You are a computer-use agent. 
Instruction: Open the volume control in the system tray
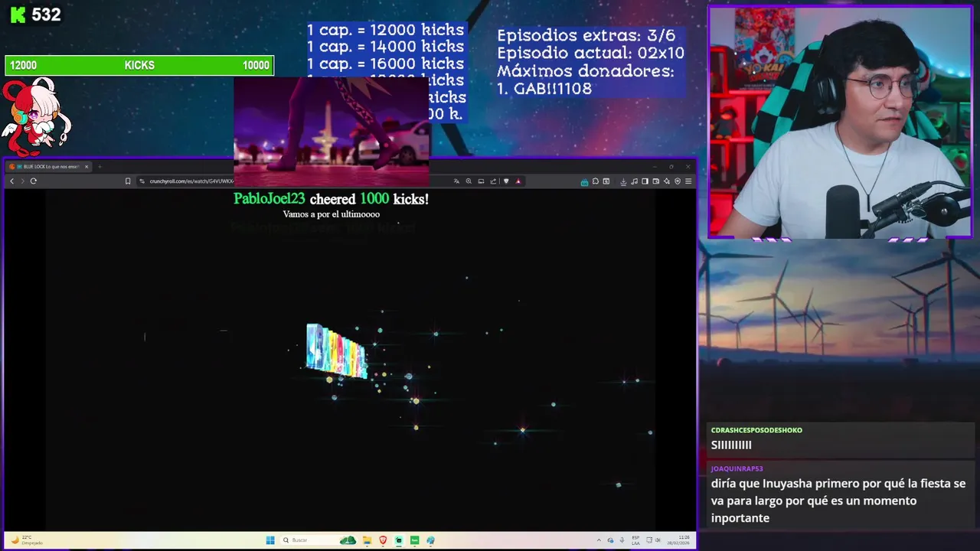coord(657,540)
